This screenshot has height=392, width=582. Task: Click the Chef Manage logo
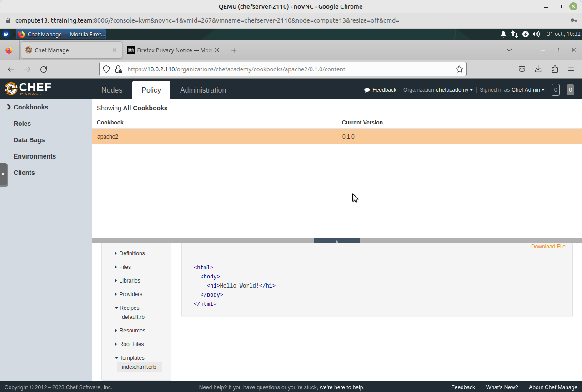28,89
